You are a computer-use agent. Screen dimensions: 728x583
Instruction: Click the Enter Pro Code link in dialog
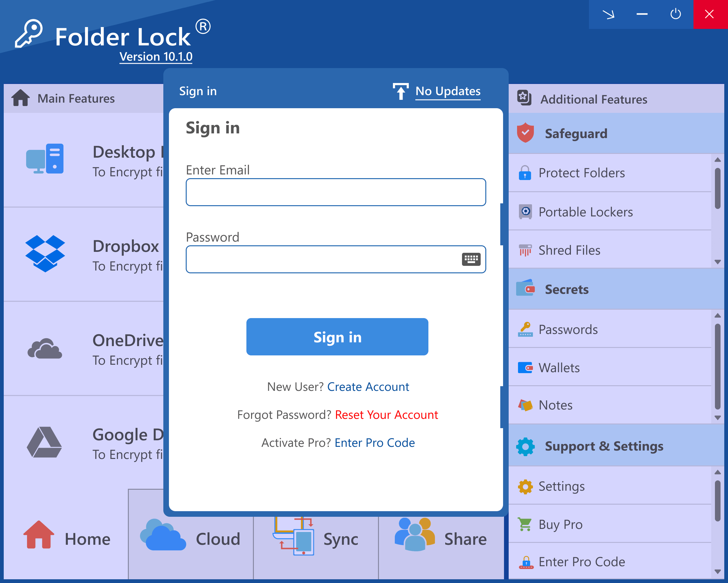point(375,443)
